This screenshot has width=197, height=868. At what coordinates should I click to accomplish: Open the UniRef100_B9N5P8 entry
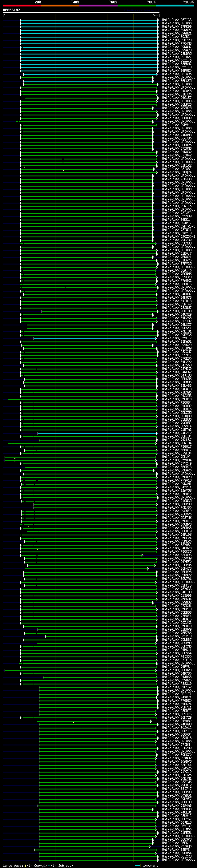point(177,30)
